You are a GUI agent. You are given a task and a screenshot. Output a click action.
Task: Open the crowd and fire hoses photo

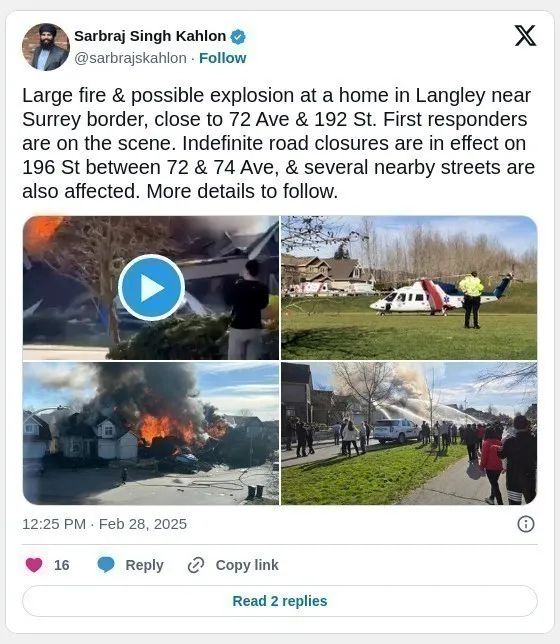(x=409, y=433)
